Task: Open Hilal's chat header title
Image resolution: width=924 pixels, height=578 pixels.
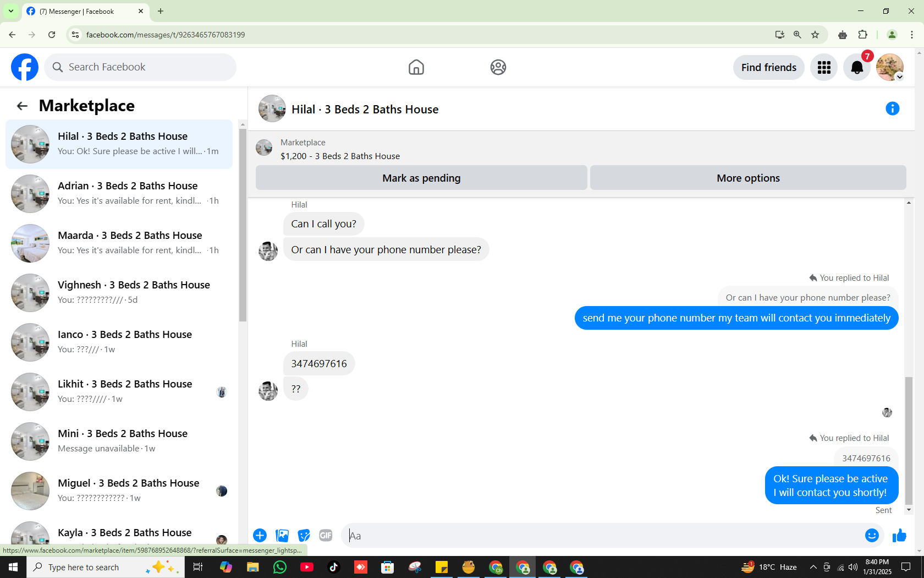Action: [365, 109]
